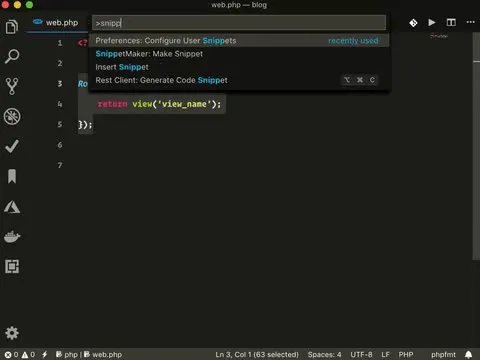Viewport: 480px width, 360px height.
Task: Focus the command palette input field
Action: click(x=239, y=23)
